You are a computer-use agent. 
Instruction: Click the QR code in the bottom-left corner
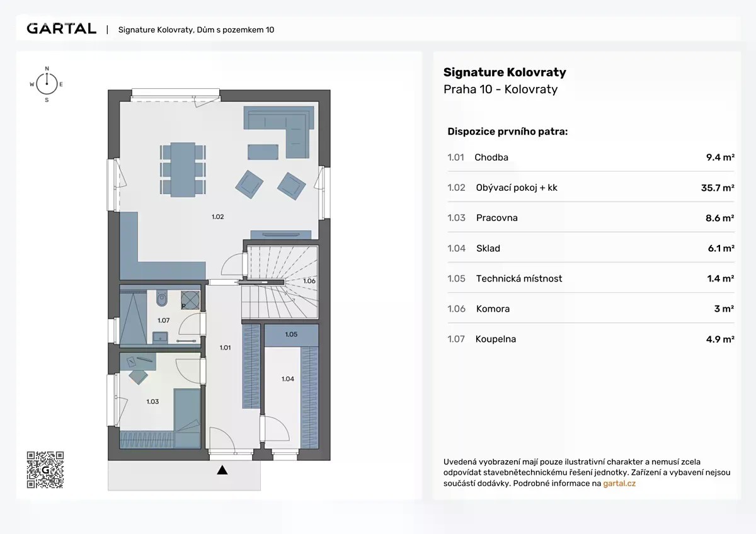coord(45,470)
